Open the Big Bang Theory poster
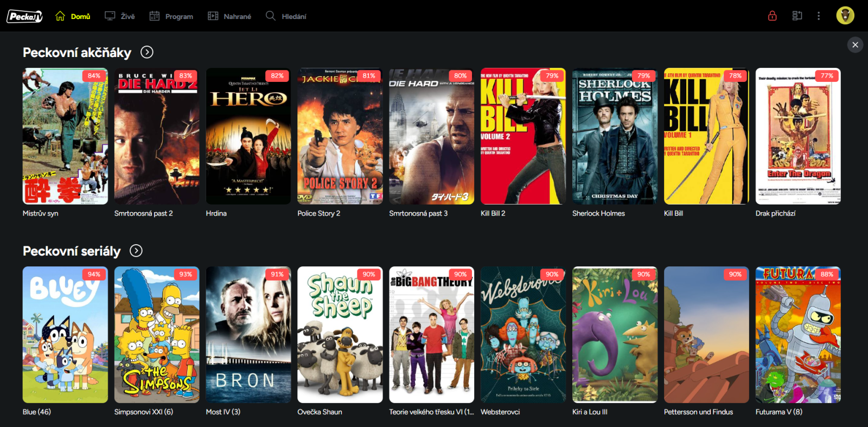Screen dimensions: 868x427 tap(432, 335)
